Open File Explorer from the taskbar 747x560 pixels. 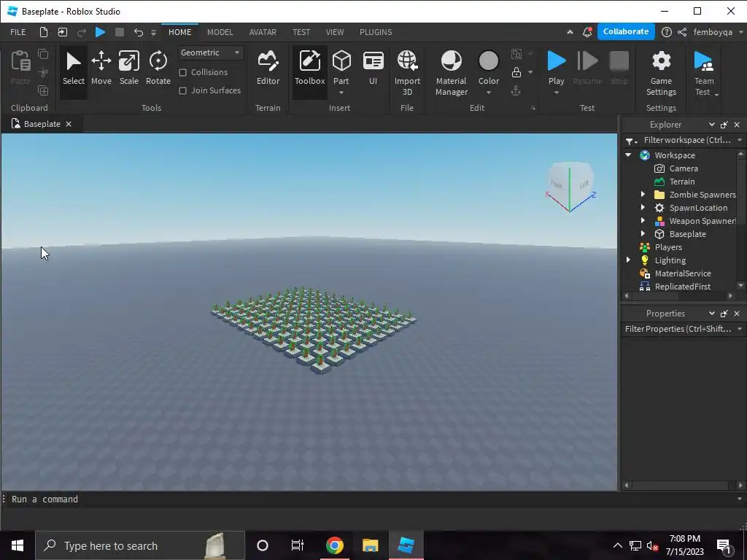pyautogui.click(x=370, y=545)
